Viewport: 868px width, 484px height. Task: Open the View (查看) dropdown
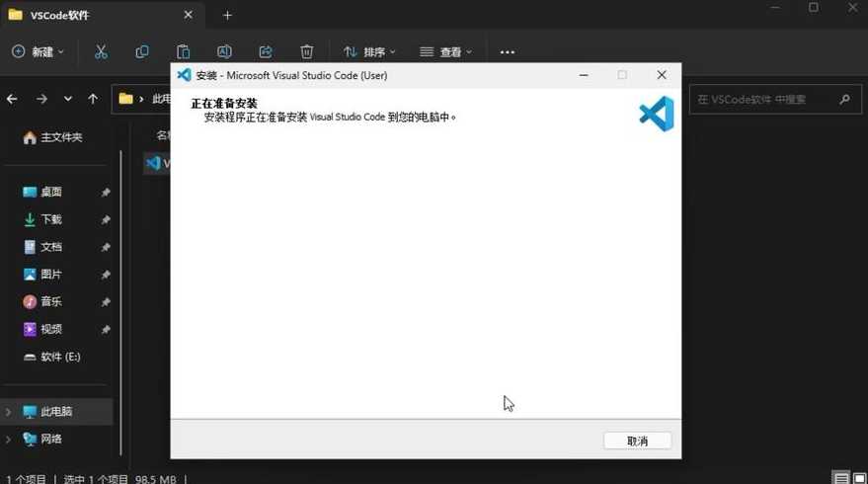[445, 52]
